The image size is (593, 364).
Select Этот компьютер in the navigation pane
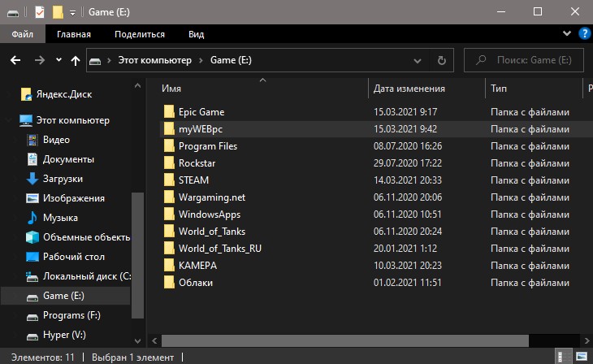click(x=72, y=120)
